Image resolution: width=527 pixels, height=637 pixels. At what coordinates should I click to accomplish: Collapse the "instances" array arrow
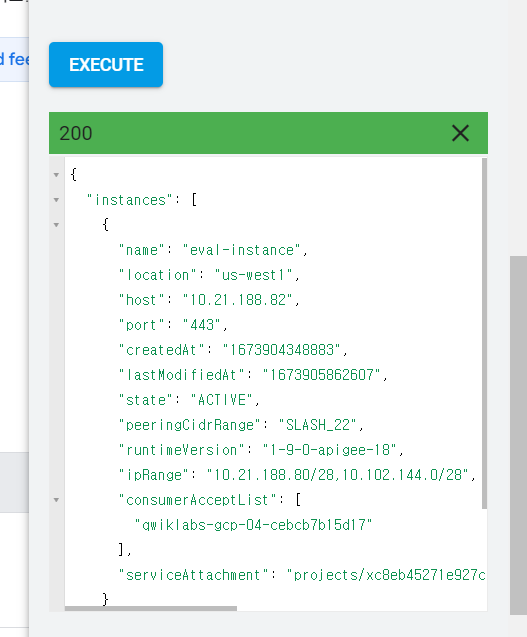pyautogui.click(x=56, y=200)
